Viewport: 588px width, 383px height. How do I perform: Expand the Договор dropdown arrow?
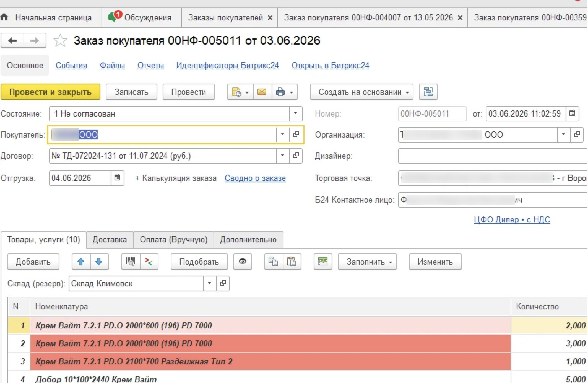tap(282, 156)
